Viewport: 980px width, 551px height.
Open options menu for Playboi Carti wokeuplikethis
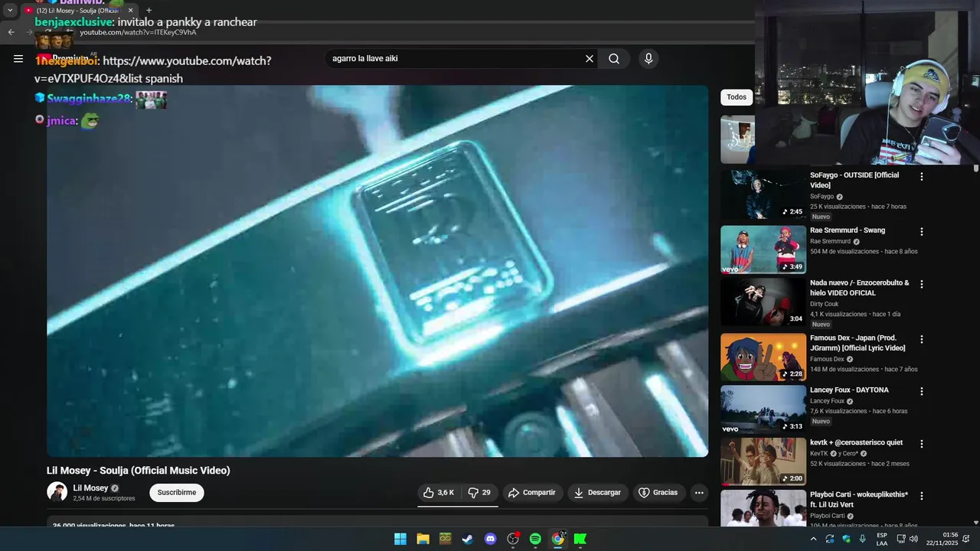coord(922,497)
